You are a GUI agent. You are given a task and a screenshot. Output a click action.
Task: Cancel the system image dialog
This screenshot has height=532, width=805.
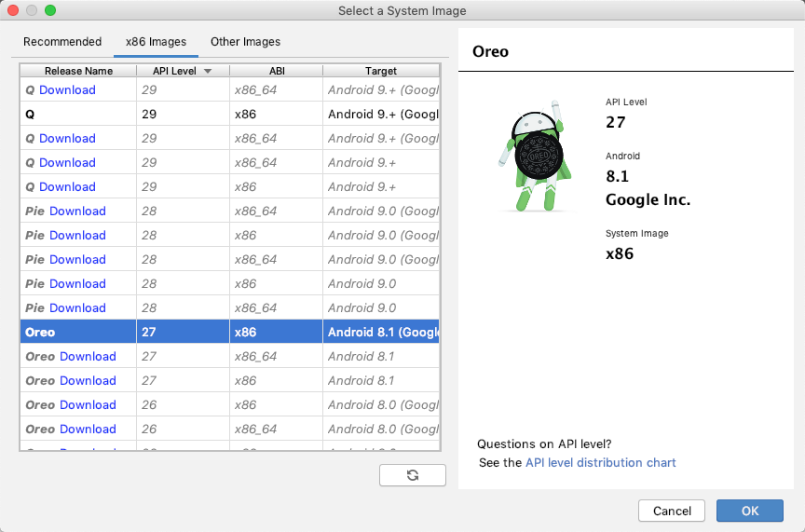click(x=672, y=511)
